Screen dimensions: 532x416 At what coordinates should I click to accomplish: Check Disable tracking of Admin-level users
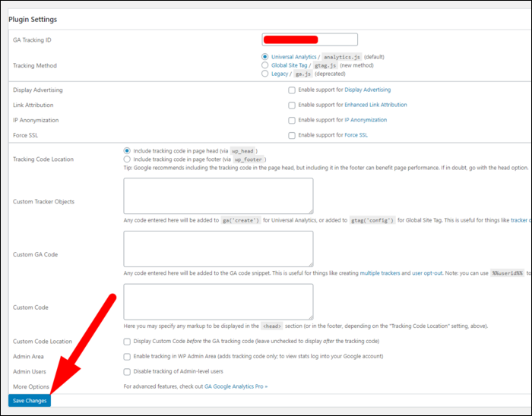point(127,372)
